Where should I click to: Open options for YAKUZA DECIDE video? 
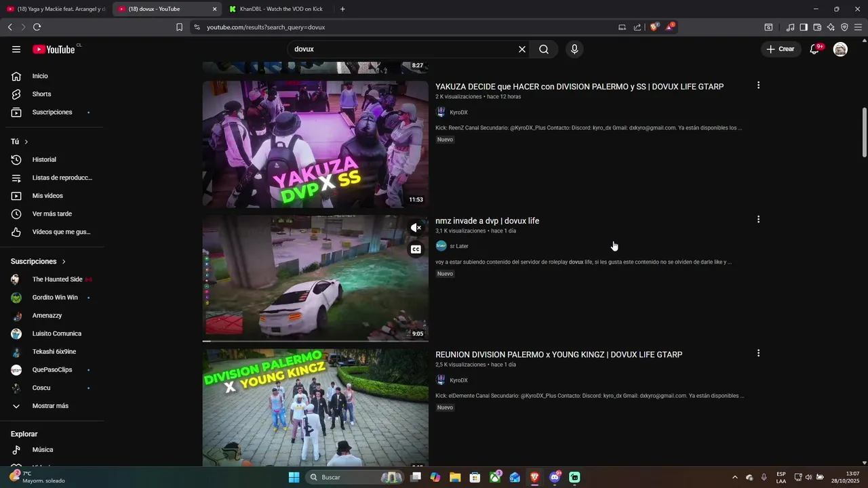tap(758, 85)
